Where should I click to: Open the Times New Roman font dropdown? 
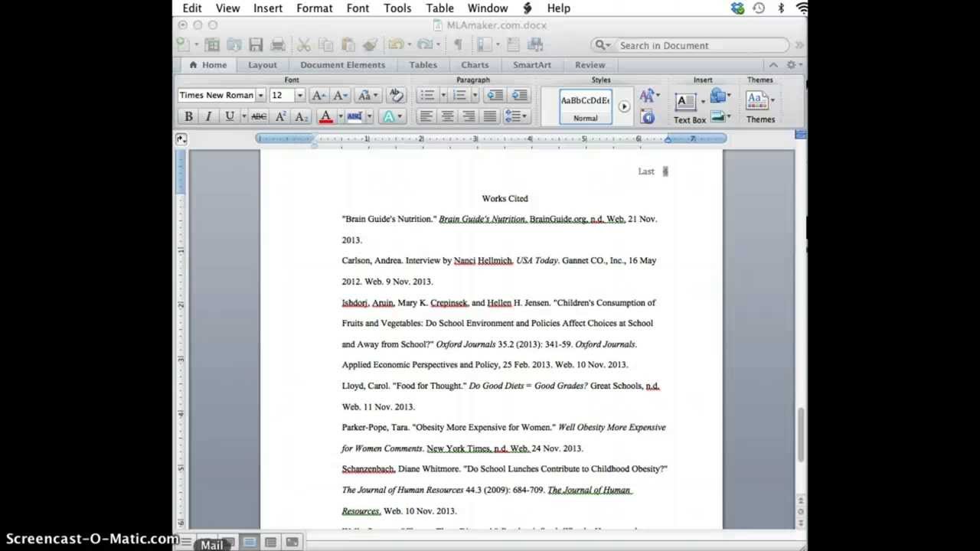260,96
